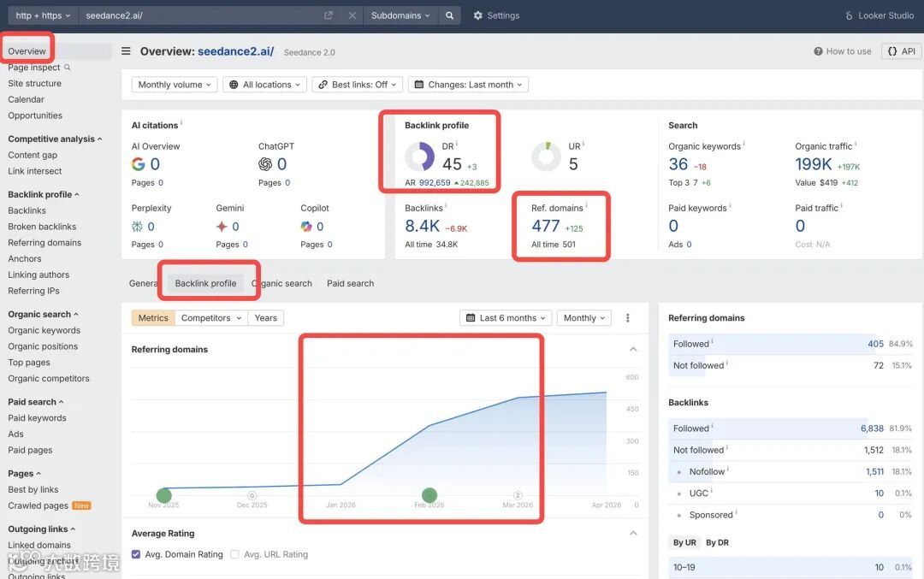Click the Followed 6,838 backlinks value
The height and width of the screenshot is (579, 924).
coord(872,428)
